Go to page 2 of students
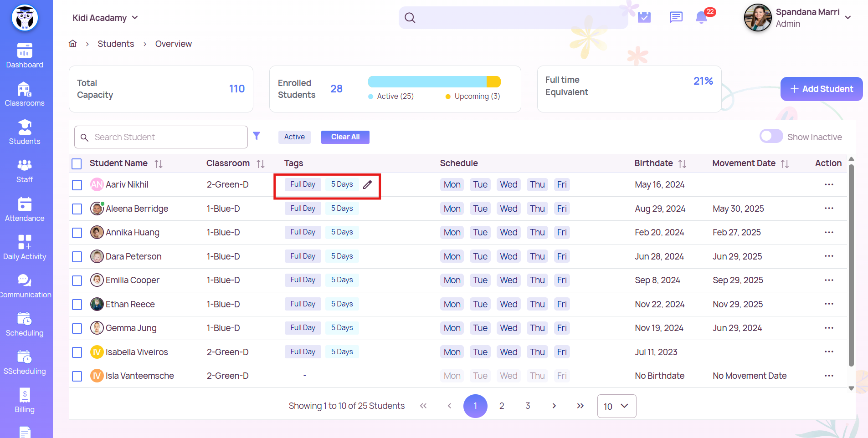Viewport: 868px width, 438px height. click(x=502, y=406)
